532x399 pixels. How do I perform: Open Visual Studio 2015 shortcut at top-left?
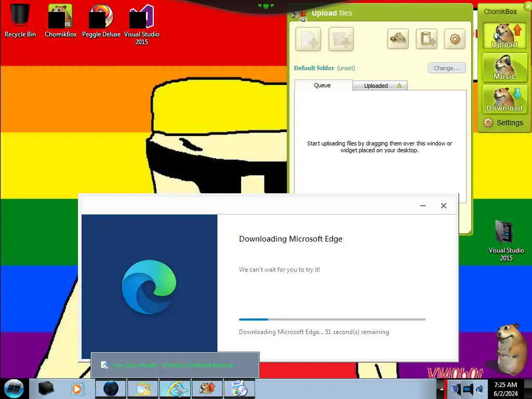[x=141, y=24]
